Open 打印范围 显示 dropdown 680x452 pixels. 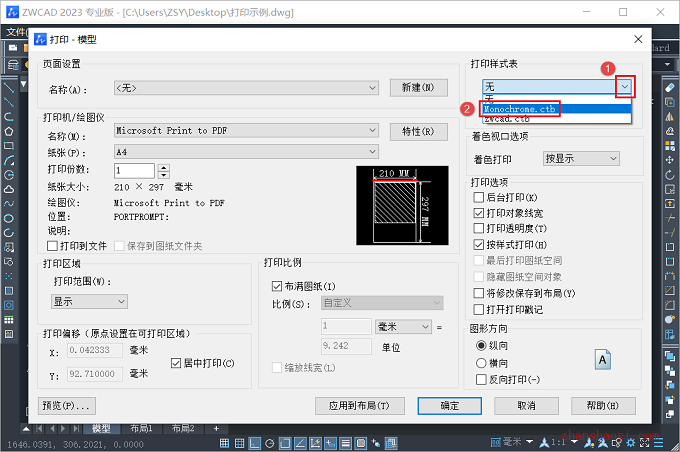click(x=89, y=301)
